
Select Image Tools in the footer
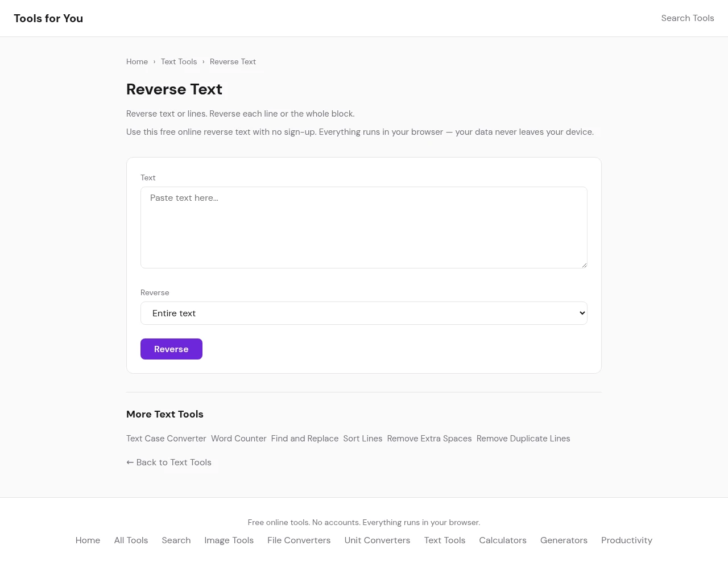point(229,540)
